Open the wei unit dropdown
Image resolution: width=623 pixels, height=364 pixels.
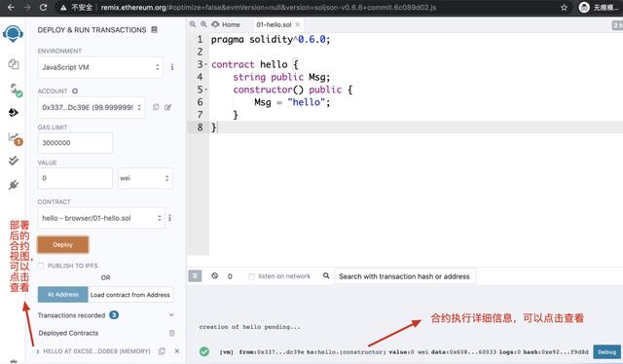click(x=145, y=178)
